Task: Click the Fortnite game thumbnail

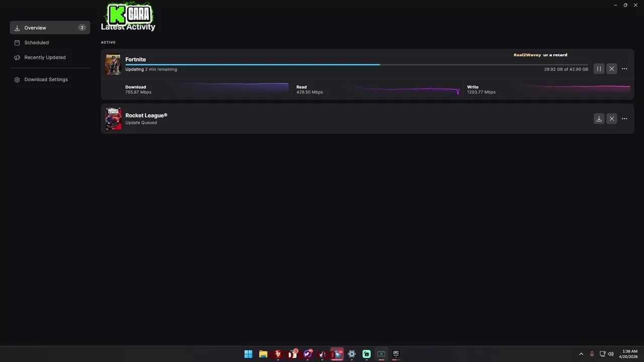Action: pos(113,64)
